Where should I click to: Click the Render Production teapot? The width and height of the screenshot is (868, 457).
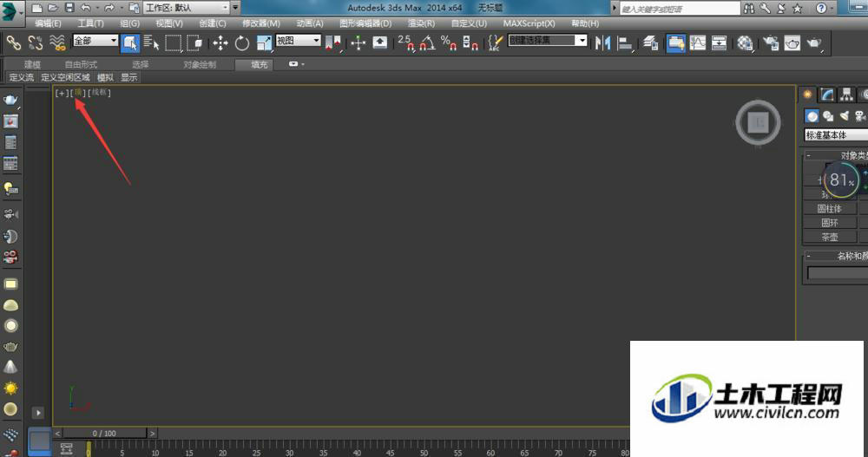(814, 42)
